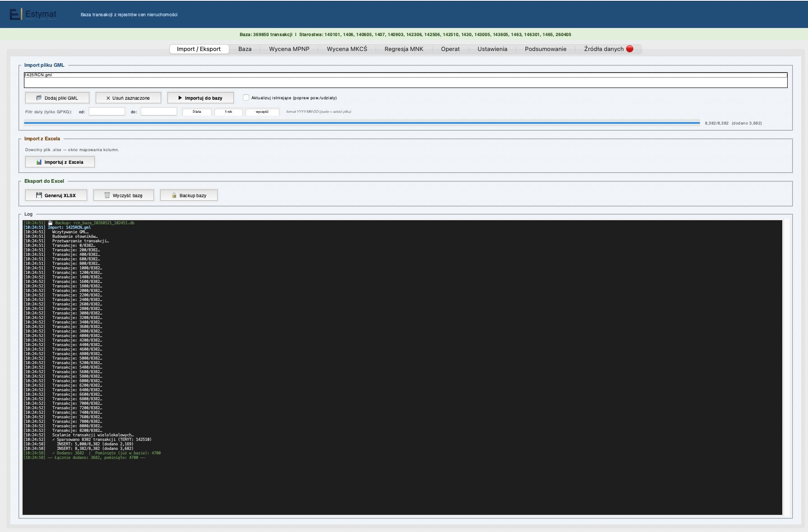Viewport: 808px width, 532px height.
Task: Click 'Dodano: 3682 | Pominięto' log line
Action: (x=92, y=453)
